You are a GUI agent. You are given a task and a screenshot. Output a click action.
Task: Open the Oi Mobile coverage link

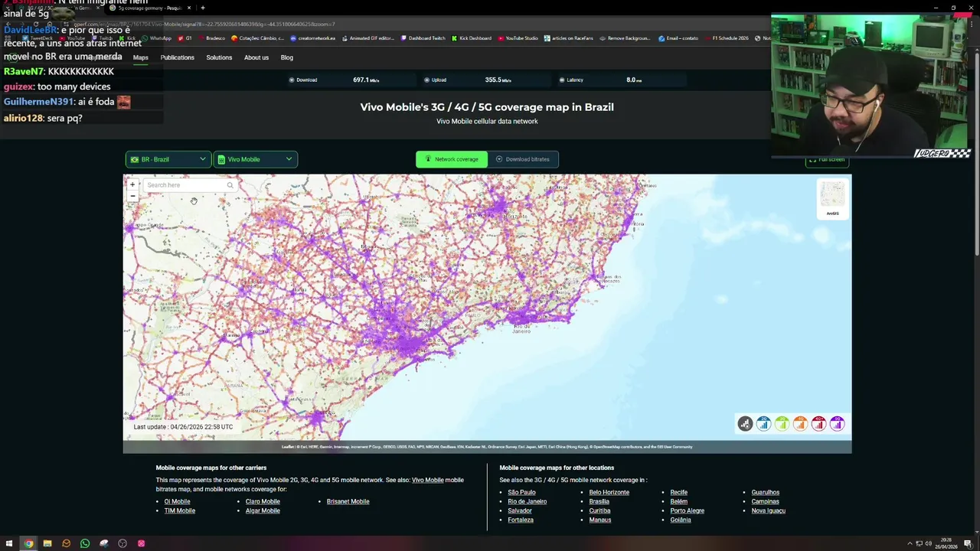click(177, 501)
